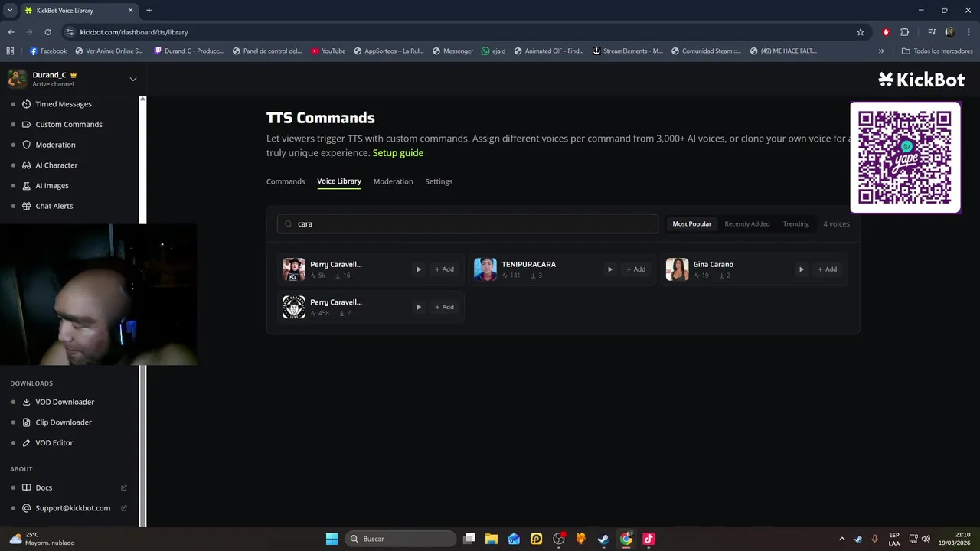Play the Perry Caravell voice with 458 uses
980x551 pixels.
pos(418,307)
